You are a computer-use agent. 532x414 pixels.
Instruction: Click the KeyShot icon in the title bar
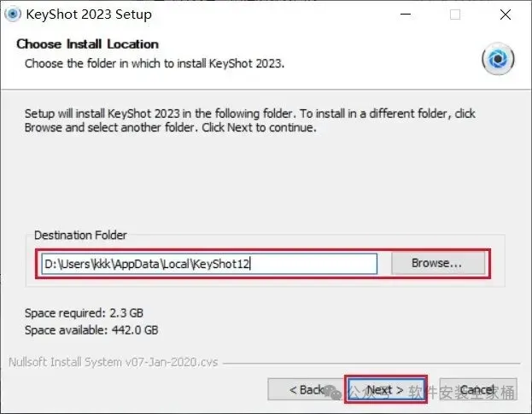[x=14, y=14]
